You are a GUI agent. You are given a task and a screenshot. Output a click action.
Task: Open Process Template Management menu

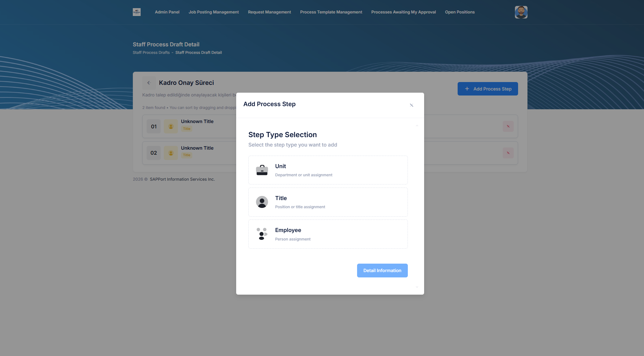point(331,12)
